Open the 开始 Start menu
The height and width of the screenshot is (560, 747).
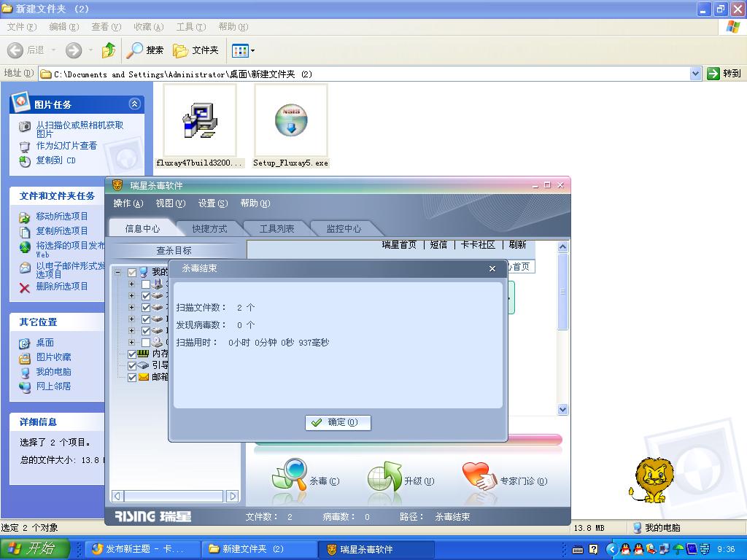click(35, 548)
